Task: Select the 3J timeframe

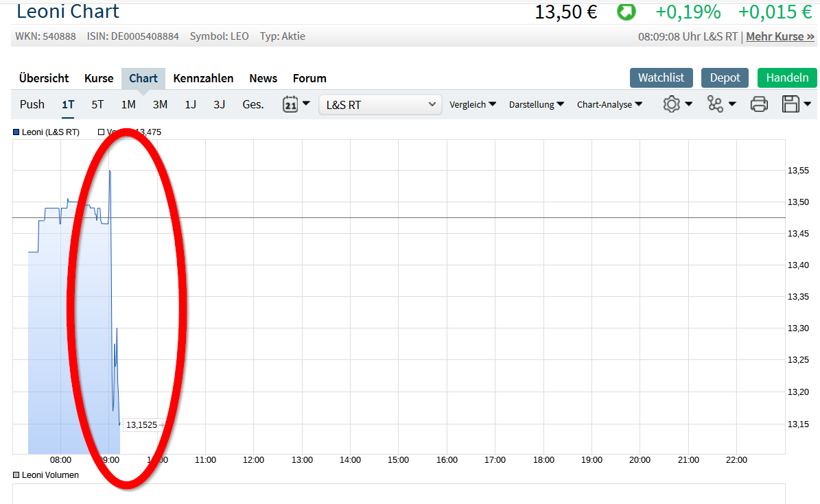Action: [219, 104]
